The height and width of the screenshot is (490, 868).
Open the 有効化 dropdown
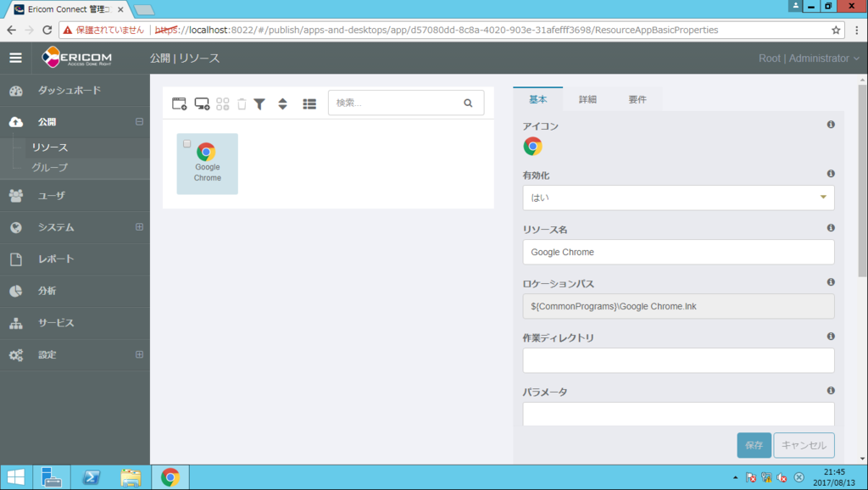point(678,198)
